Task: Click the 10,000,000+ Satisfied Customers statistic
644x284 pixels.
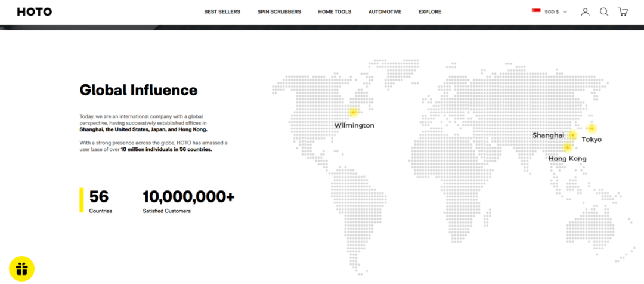Action: pyautogui.click(x=188, y=200)
